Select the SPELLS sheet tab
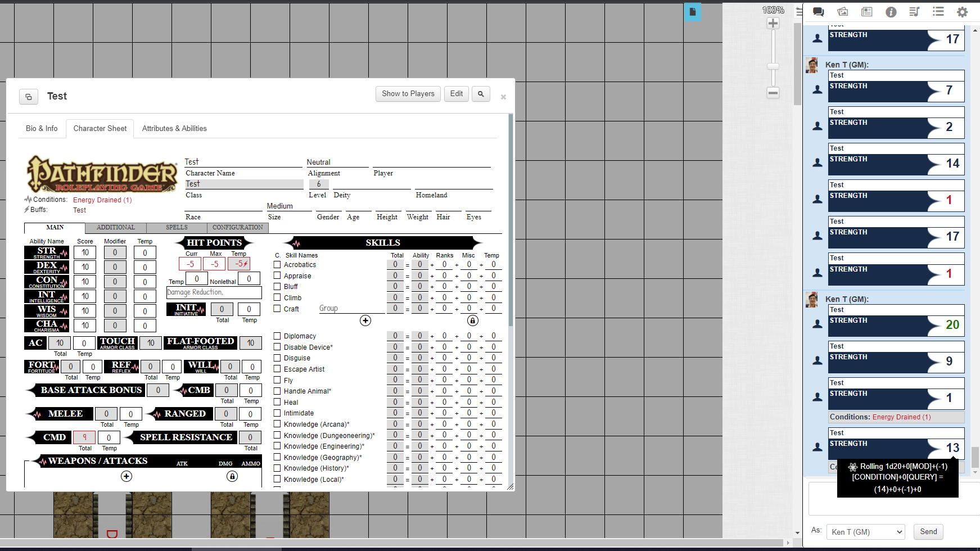This screenshot has width=980, height=551. coord(177,228)
